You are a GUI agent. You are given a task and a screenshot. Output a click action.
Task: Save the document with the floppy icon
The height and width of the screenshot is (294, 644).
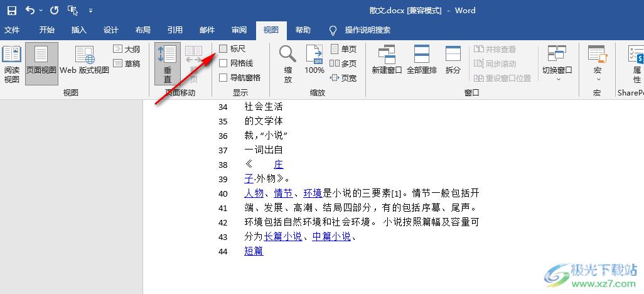click(x=12, y=10)
